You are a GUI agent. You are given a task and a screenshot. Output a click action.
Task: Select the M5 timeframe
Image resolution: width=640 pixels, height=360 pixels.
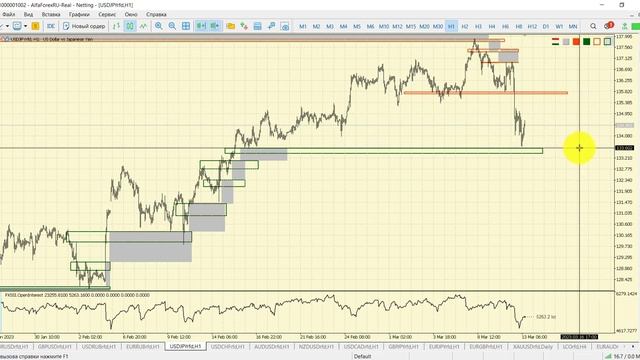[357, 26]
